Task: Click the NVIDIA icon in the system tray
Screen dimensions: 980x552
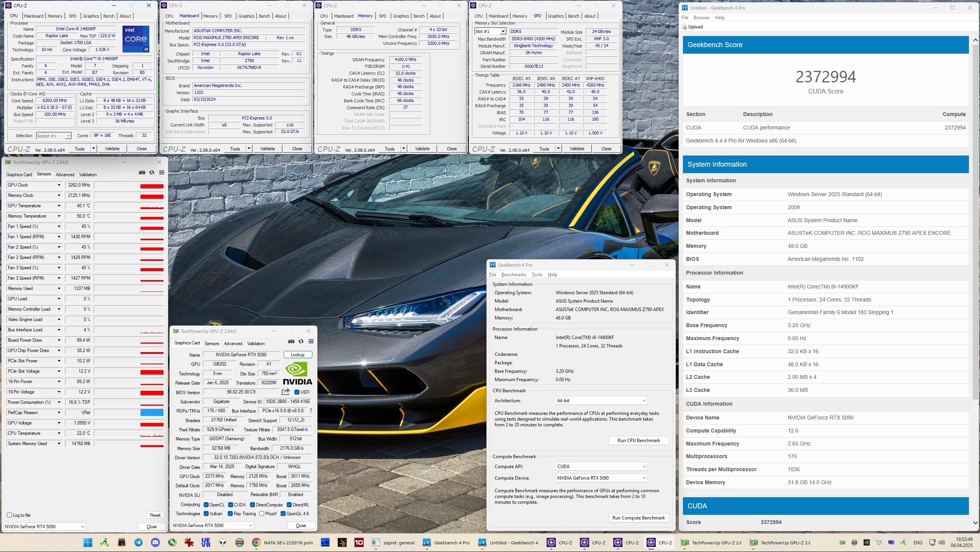Action: [867, 542]
